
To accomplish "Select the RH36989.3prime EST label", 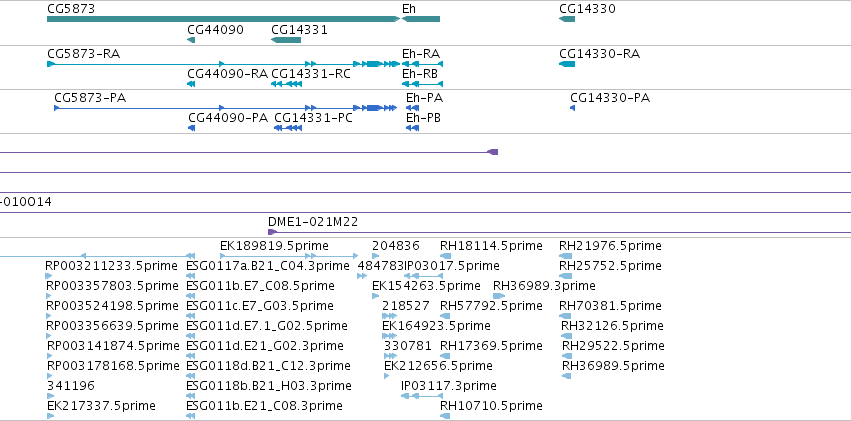I will pos(544,286).
